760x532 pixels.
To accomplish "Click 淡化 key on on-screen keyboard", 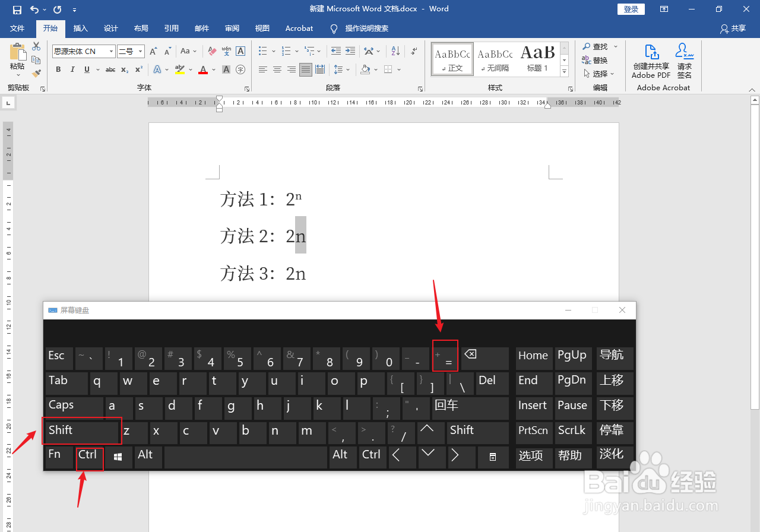I will [x=615, y=457].
